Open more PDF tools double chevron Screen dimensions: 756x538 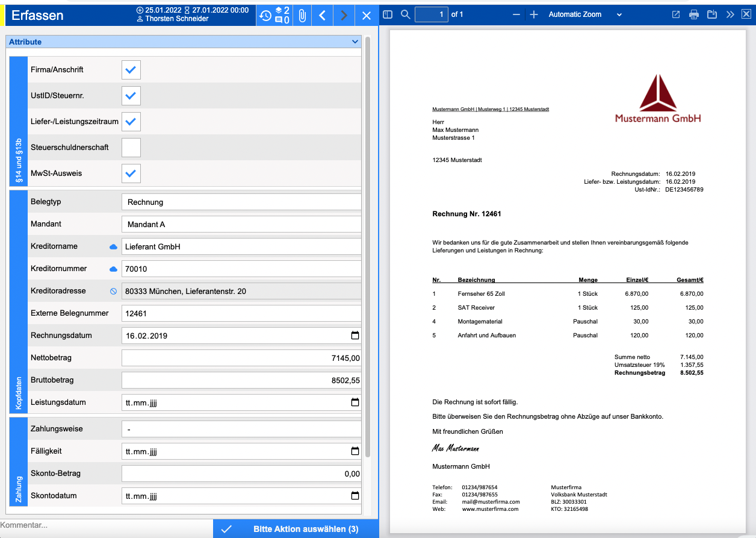(730, 14)
